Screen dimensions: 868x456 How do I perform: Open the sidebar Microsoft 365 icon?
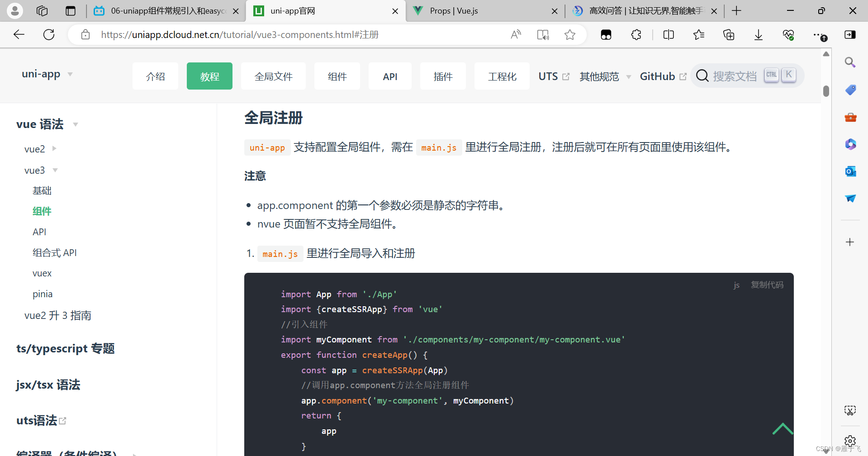850,144
